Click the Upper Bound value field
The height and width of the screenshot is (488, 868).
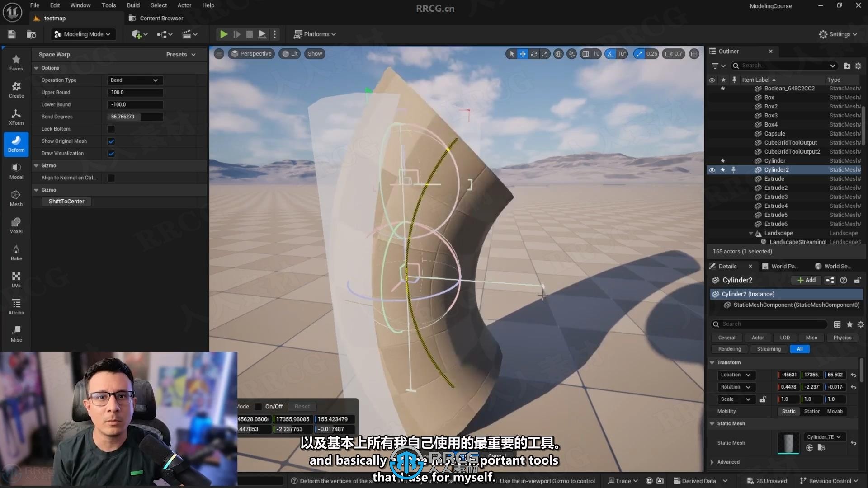click(135, 93)
